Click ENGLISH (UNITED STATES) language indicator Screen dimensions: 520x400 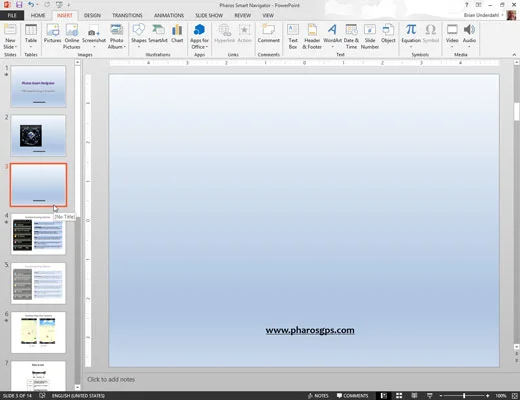point(78,396)
